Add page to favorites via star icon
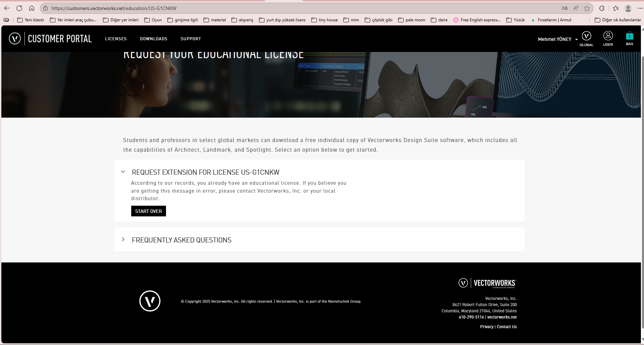 (588, 8)
